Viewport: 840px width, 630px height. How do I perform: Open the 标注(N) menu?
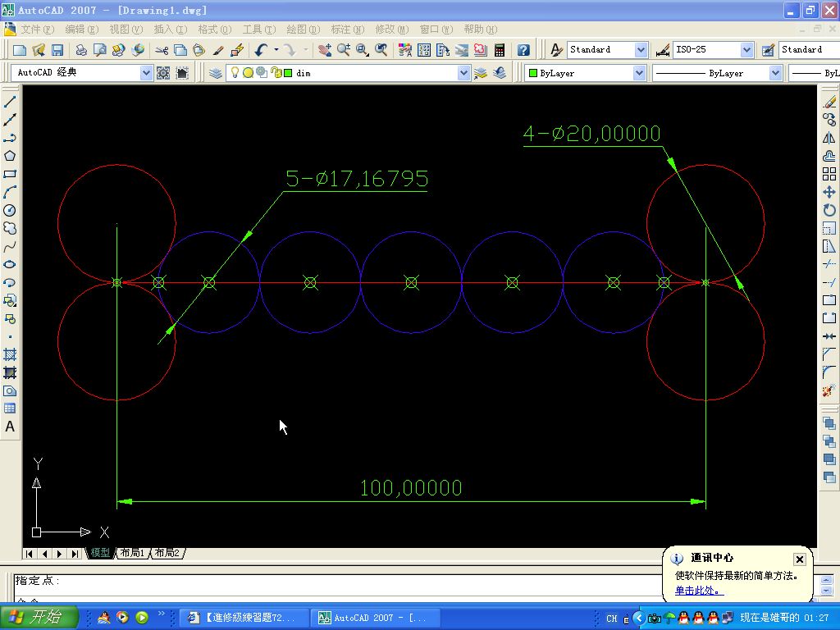tap(348, 29)
